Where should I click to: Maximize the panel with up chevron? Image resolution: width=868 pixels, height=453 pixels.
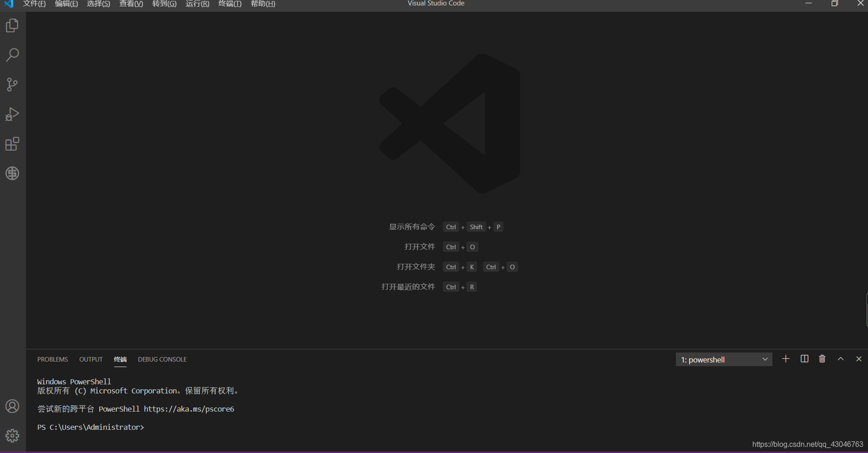[841, 359]
